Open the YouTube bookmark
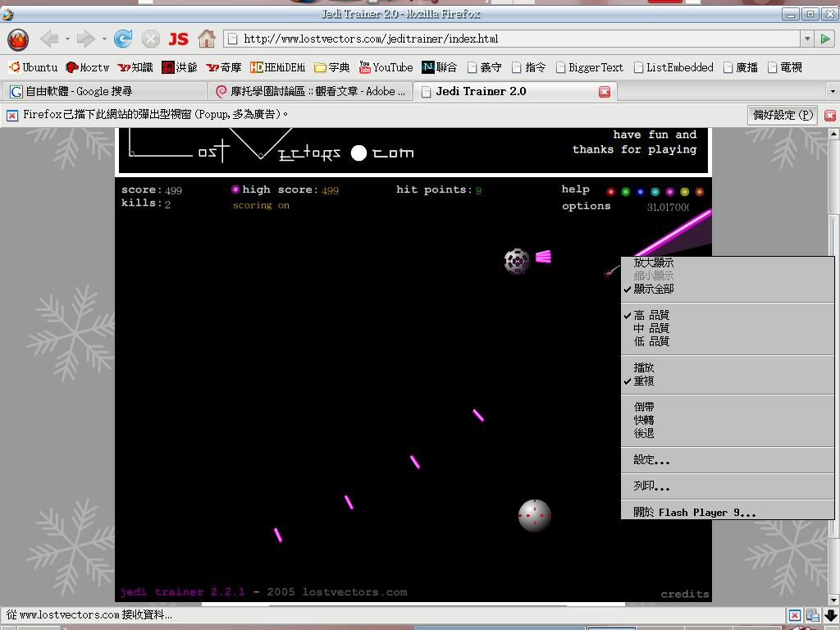This screenshot has height=630, width=840. 386,67
